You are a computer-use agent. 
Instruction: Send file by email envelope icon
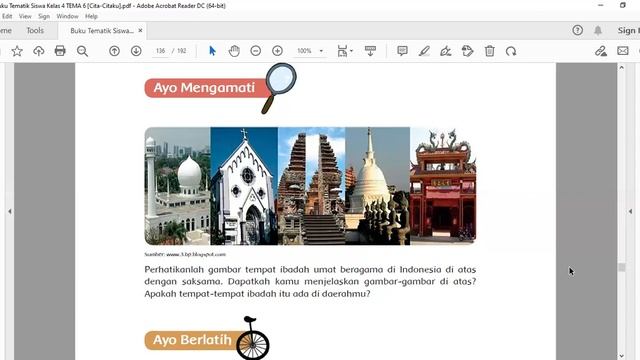(622, 51)
